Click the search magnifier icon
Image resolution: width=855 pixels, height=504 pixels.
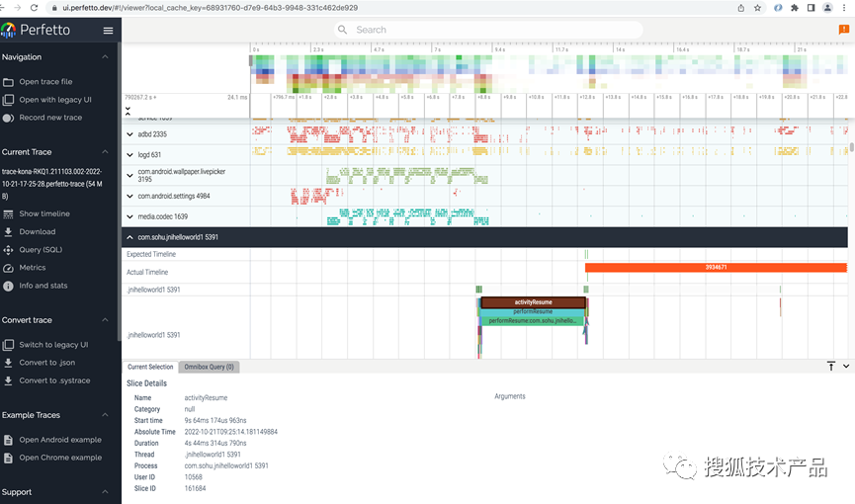(x=342, y=30)
